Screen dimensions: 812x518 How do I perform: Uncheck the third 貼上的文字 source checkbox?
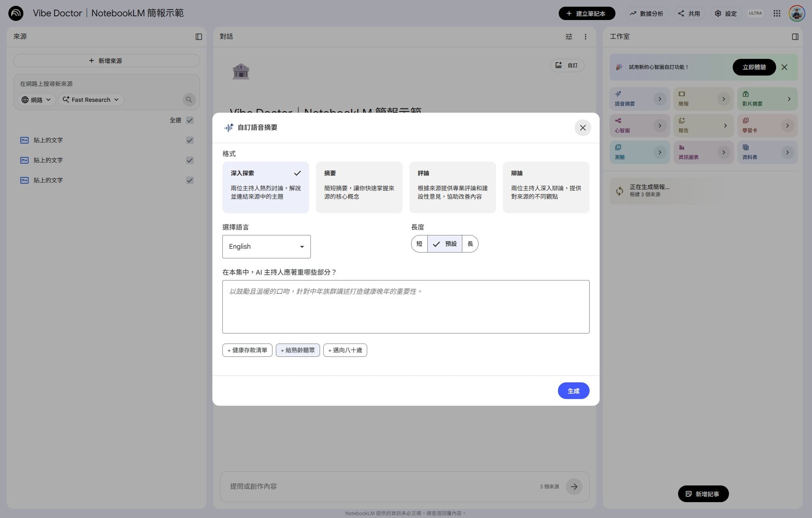tap(190, 180)
